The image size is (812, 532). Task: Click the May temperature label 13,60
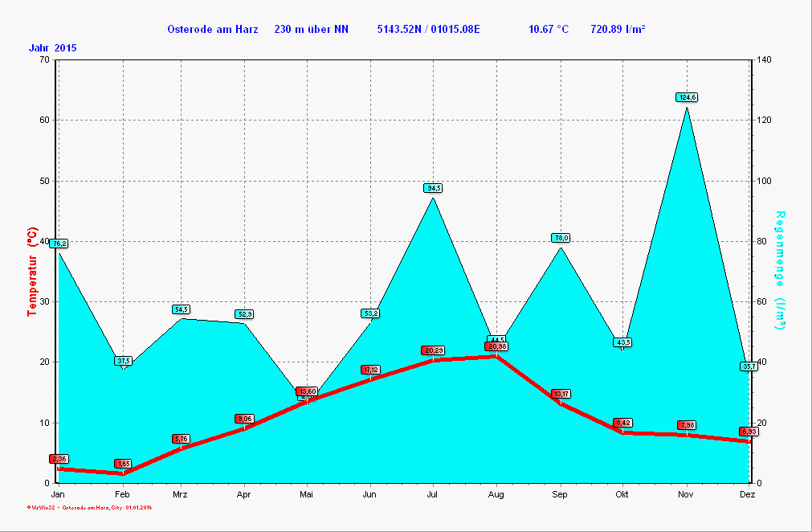[306, 391]
